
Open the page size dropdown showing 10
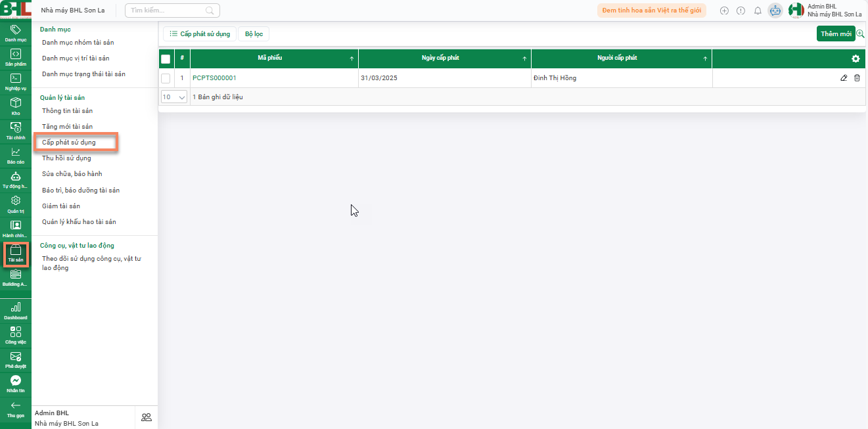pyautogui.click(x=174, y=97)
